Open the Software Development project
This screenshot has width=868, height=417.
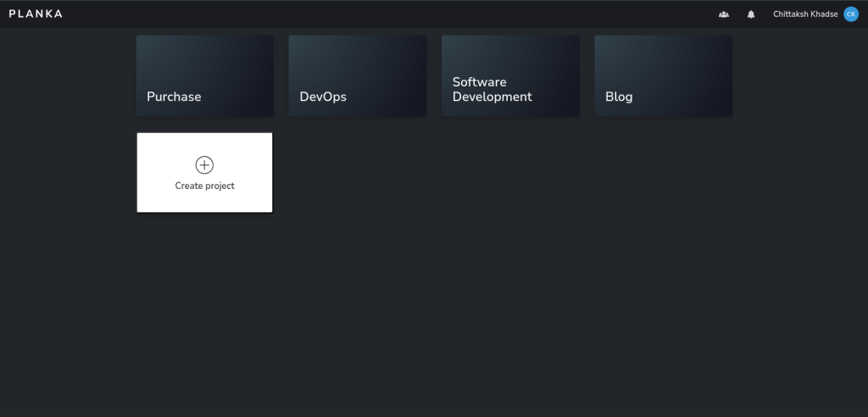(510, 76)
